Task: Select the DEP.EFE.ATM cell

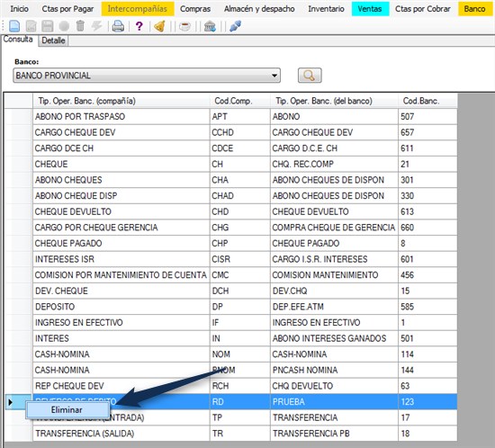Action: [334, 307]
